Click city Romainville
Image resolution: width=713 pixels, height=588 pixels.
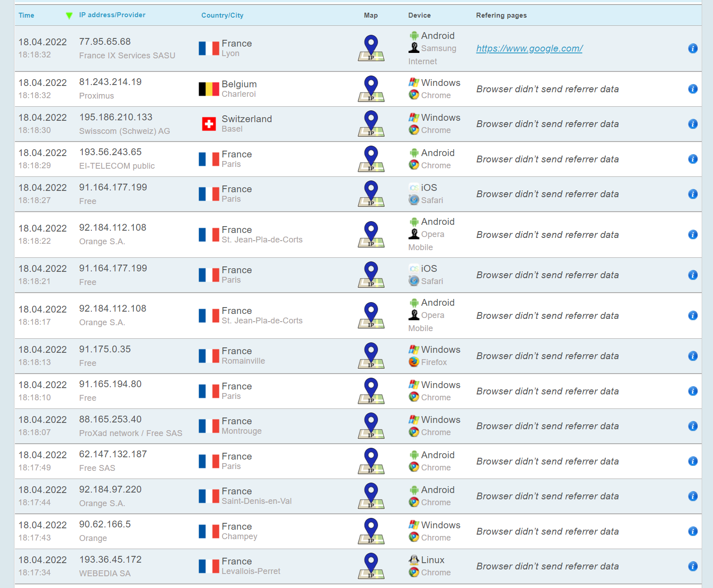tap(243, 361)
